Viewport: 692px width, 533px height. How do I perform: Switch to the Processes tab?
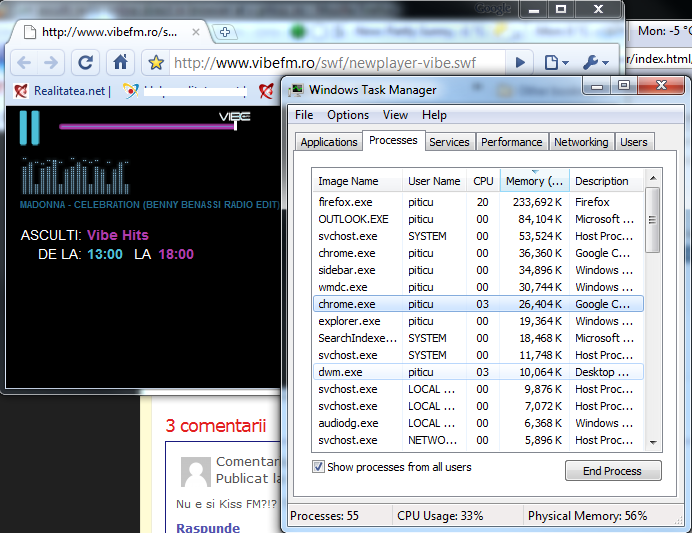pyautogui.click(x=393, y=140)
